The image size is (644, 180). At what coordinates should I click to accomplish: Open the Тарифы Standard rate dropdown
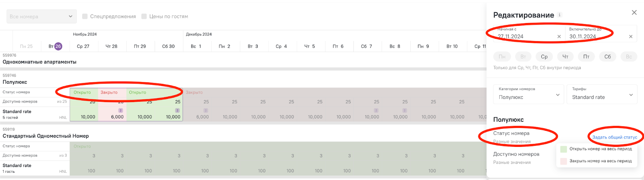(602, 94)
